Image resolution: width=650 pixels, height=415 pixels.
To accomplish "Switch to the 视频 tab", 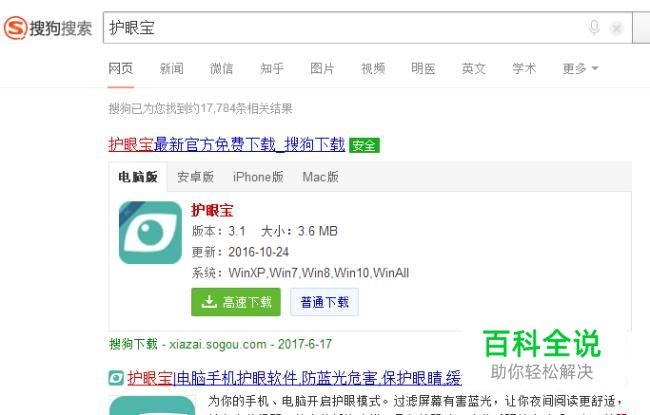I will click(x=373, y=68).
